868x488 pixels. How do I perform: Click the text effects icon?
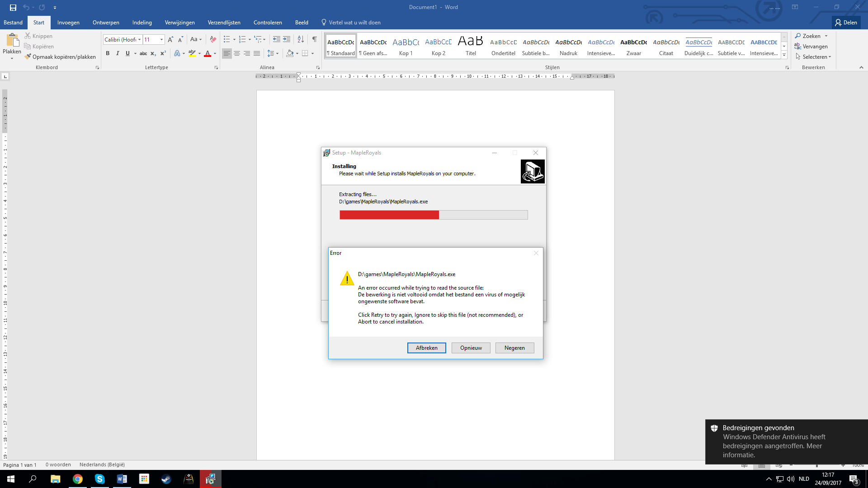coord(177,53)
